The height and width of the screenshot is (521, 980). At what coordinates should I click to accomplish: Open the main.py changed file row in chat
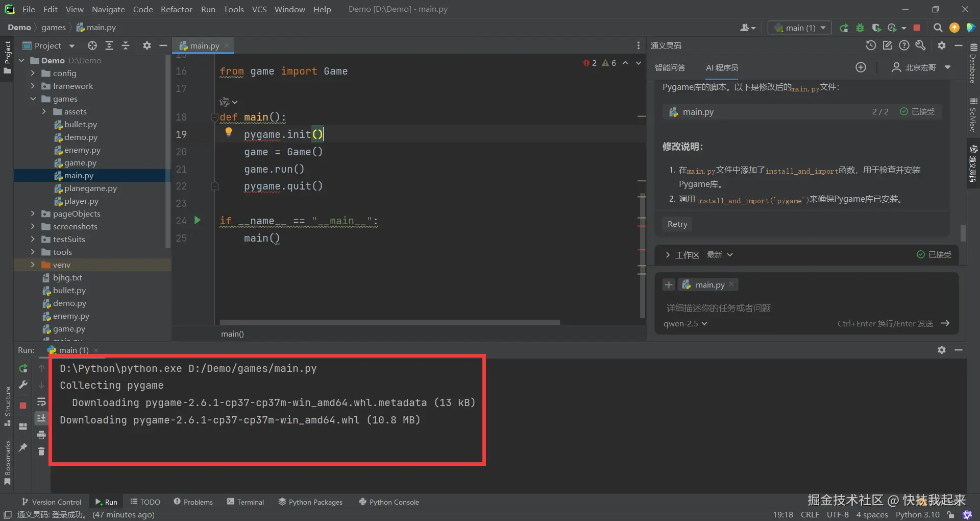(x=802, y=112)
